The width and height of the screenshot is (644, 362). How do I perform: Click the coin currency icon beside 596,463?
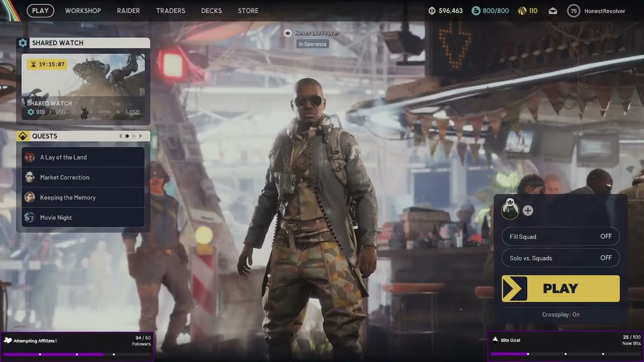pyautogui.click(x=432, y=11)
